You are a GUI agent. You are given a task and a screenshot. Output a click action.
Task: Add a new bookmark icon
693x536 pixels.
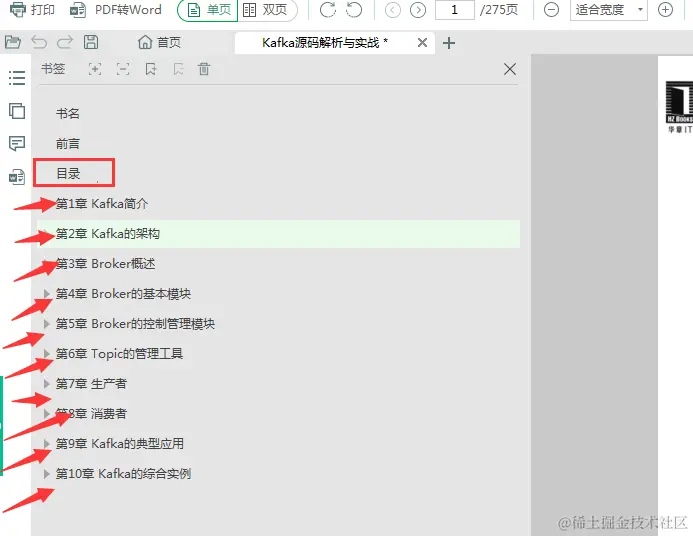(151, 69)
